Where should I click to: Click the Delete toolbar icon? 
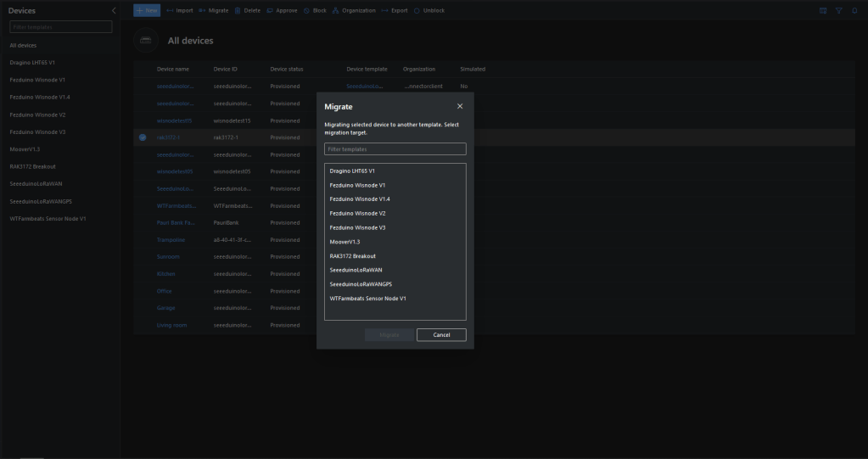point(238,10)
